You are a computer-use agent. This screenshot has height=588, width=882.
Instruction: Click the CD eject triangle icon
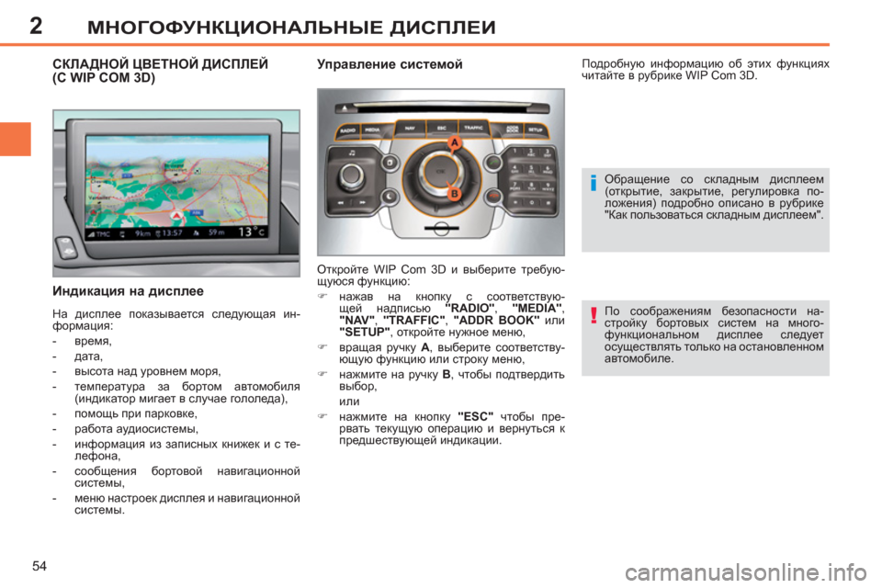pos(344,108)
